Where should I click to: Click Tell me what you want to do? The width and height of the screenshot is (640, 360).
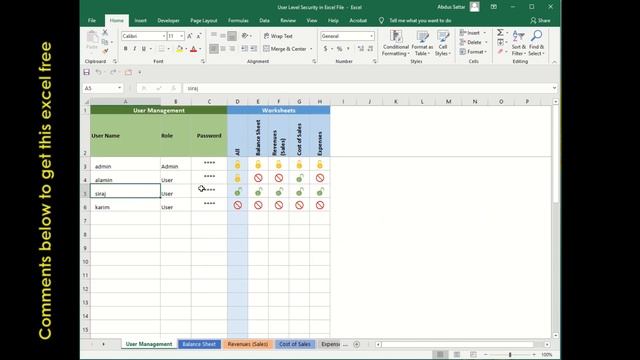coord(420,20)
